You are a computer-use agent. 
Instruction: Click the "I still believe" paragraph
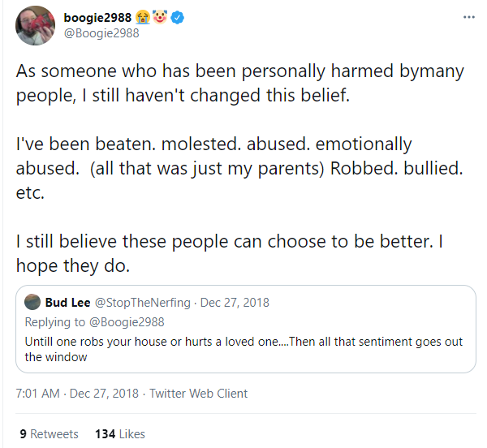(227, 253)
